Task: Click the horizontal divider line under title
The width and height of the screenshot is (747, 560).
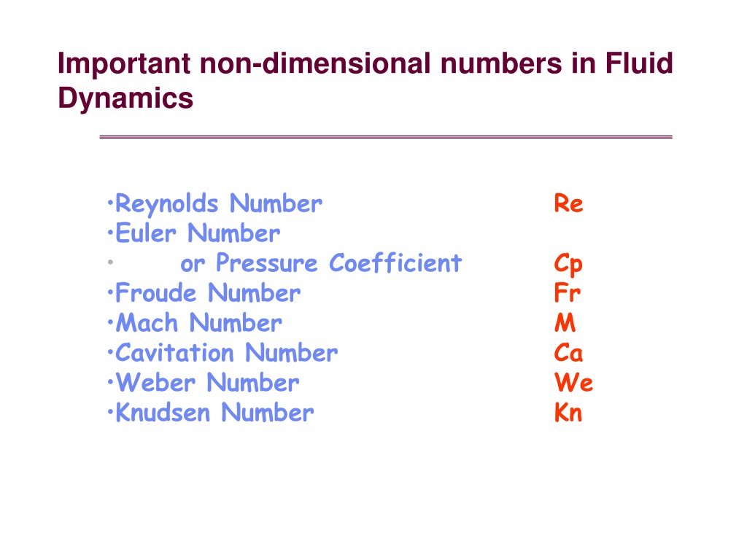Action: point(386,137)
